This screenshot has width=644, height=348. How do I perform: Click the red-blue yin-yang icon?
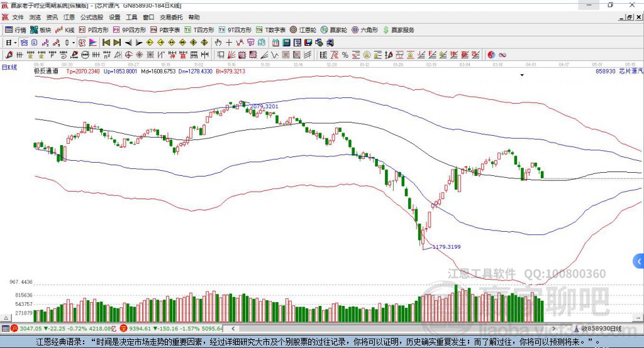pos(491,55)
